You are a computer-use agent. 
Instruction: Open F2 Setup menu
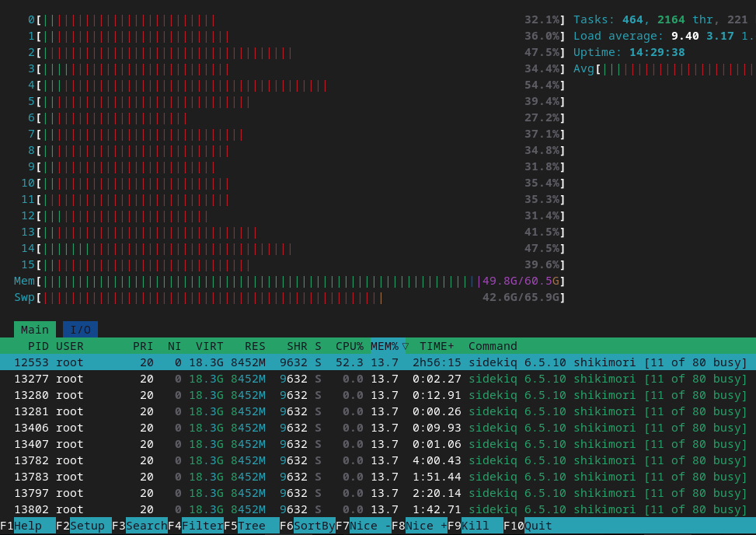point(87,526)
